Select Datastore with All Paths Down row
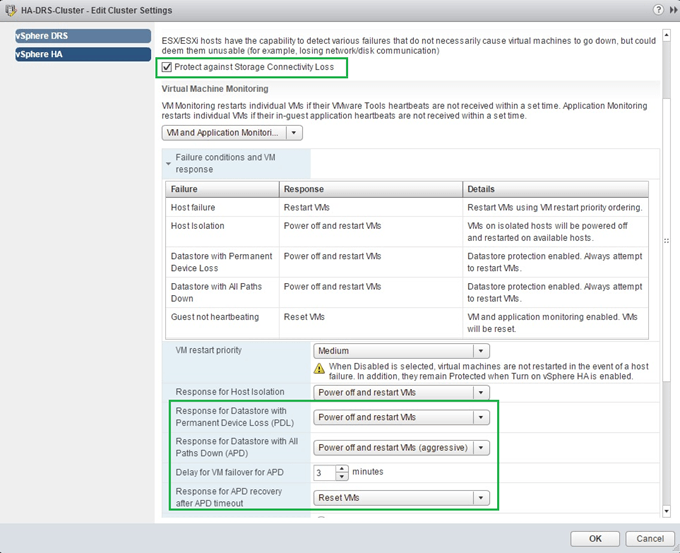Viewport: 680px width, 553px height. pyautogui.click(x=407, y=292)
